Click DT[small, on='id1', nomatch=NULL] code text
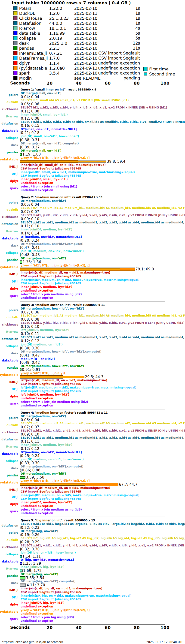 coord(49,129)
